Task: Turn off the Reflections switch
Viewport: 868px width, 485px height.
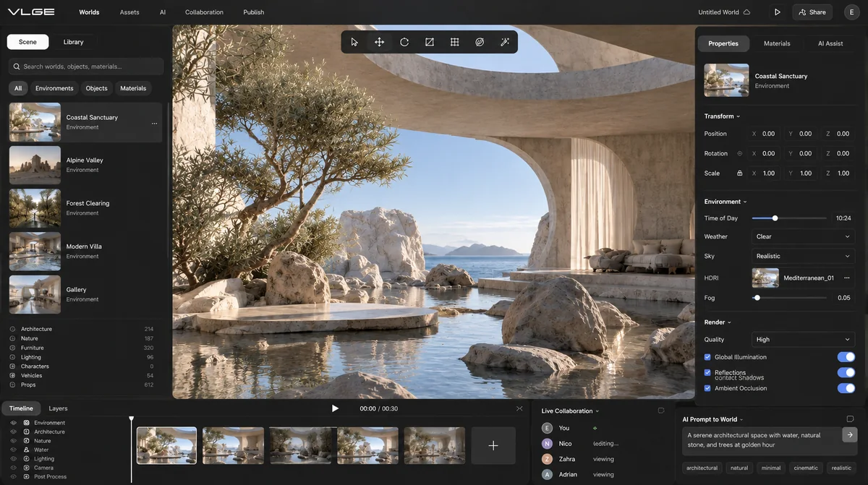Action: pos(846,373)
